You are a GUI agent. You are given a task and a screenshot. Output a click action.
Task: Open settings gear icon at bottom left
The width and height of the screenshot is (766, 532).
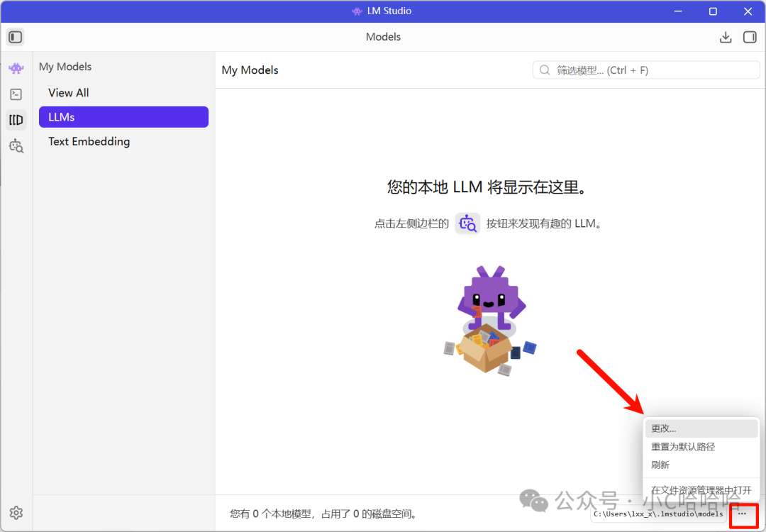click(16, 512)
